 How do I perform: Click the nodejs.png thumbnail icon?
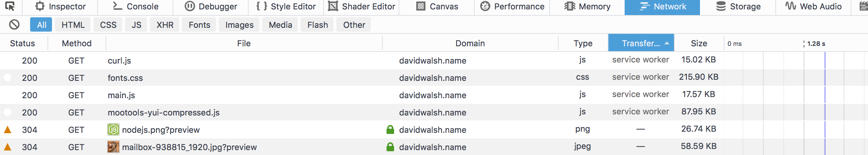tap(113, 130)
